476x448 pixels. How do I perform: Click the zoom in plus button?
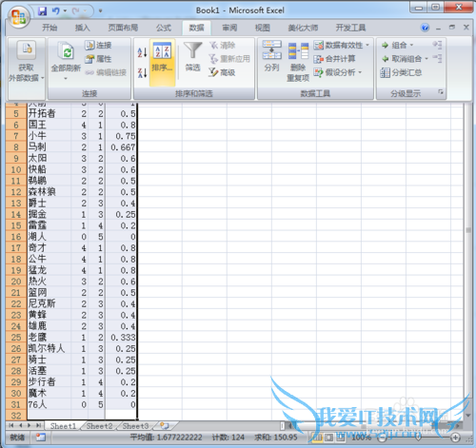456,438
